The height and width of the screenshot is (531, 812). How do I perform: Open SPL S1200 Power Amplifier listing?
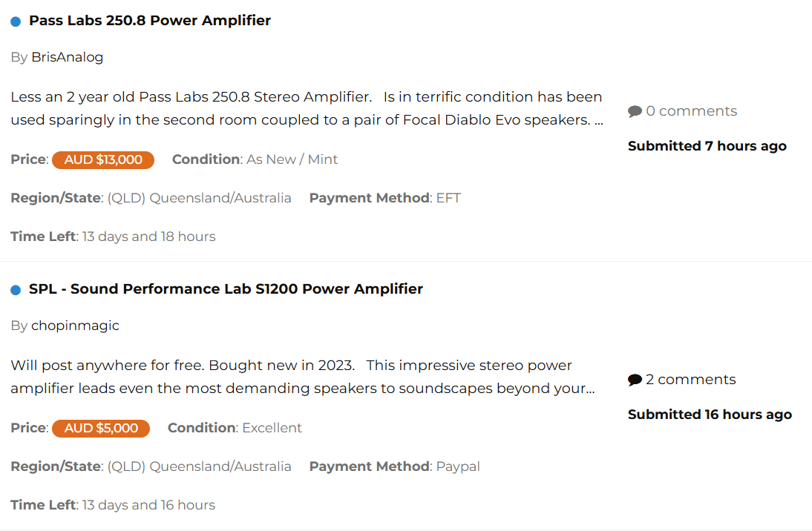point(226,289)
